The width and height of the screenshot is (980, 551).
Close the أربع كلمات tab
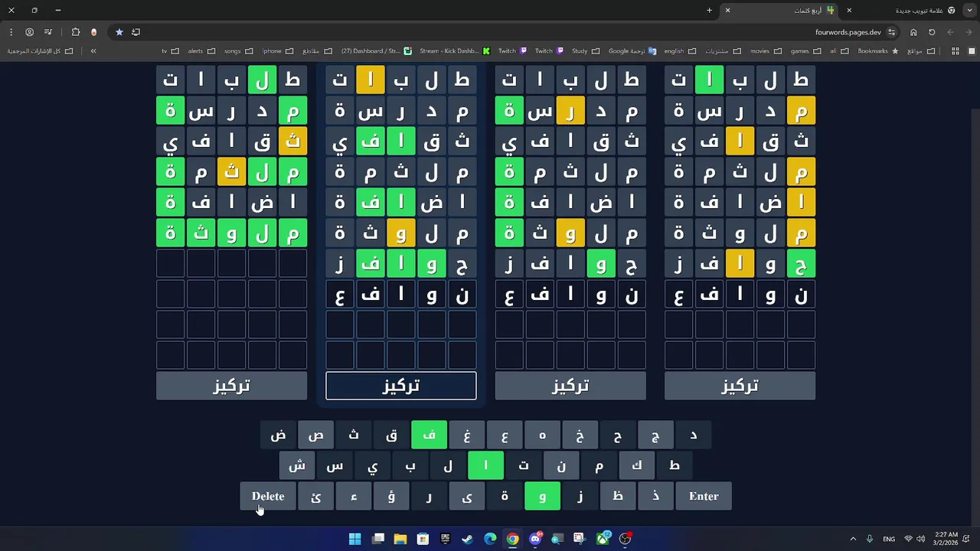point(727,10)
